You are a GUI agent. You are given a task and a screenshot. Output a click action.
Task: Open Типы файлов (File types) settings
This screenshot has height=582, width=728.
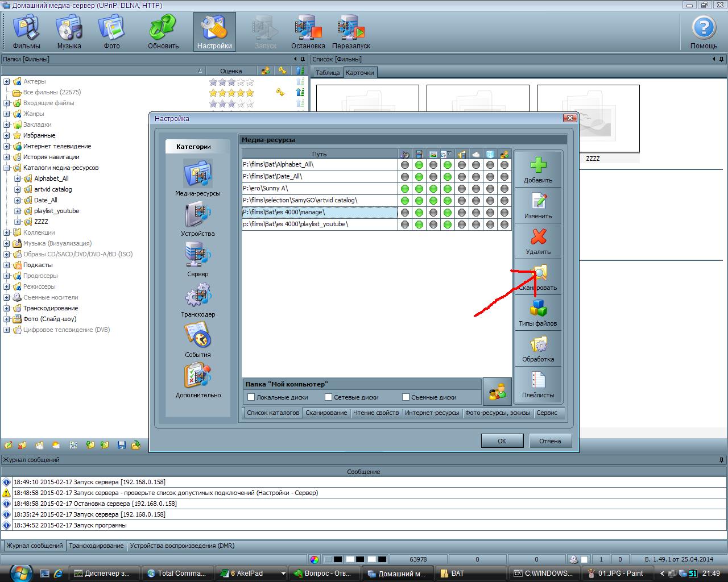tap(538, 309)
